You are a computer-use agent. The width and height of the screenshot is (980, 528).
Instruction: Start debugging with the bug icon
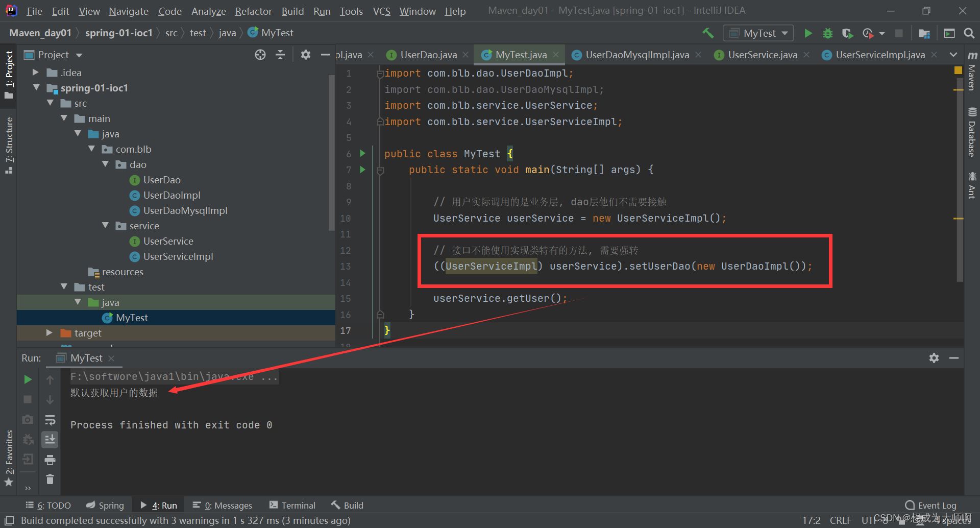point(828,33)
